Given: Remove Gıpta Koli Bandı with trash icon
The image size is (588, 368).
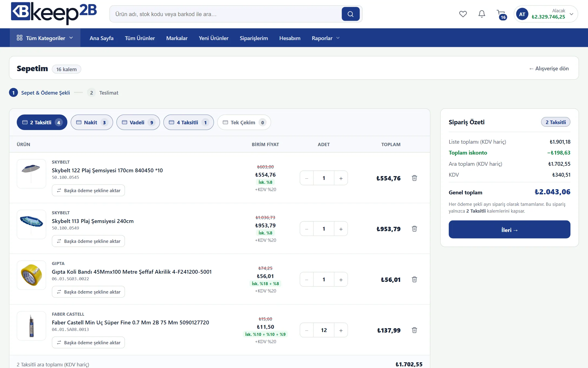Looking at the screenshot, I should click(x=414, y=279).
